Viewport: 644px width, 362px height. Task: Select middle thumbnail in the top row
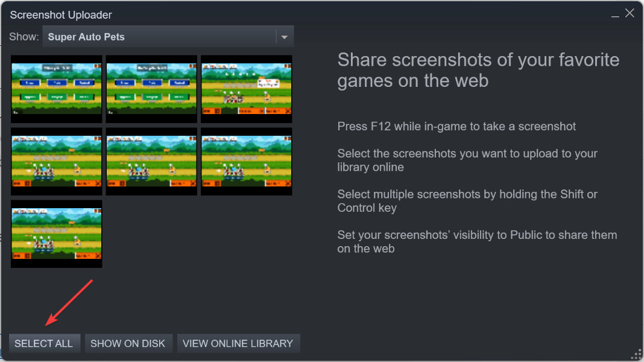pyautogui.click(x=151, y=89)
